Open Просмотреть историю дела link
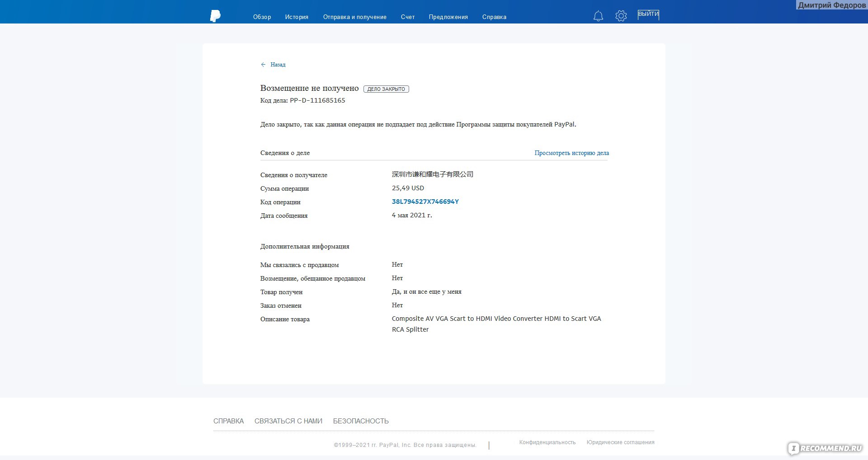Screen dimensions: 868x460 571,153
